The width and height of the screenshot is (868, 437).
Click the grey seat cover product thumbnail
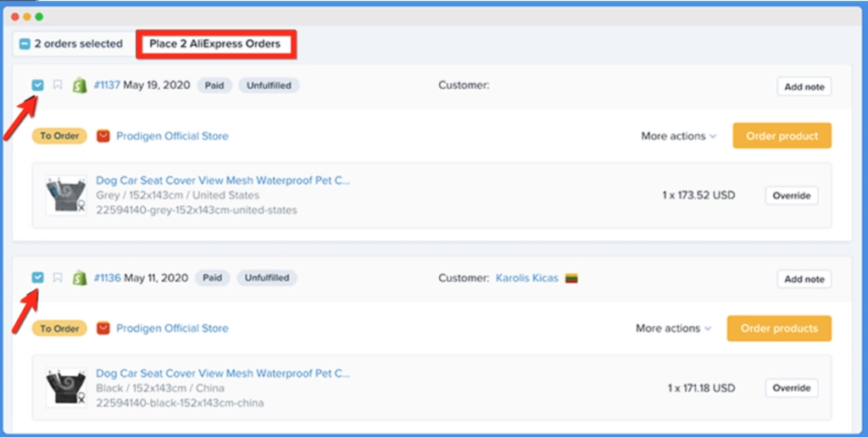point(66,195)
